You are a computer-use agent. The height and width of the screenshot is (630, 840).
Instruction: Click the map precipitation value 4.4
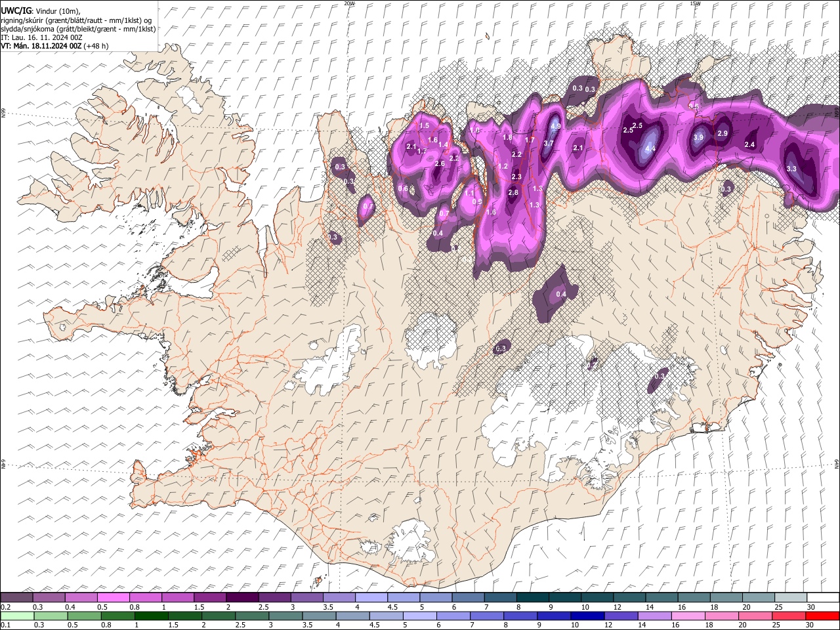(x=650, y=149)
